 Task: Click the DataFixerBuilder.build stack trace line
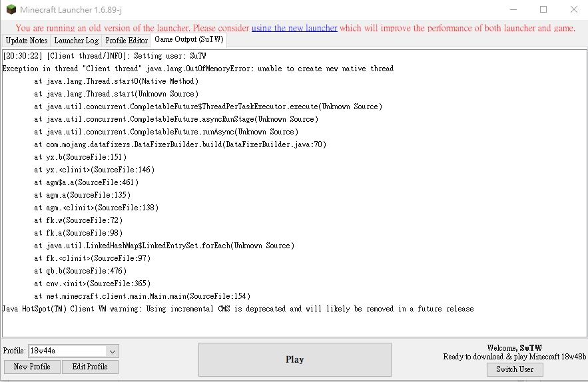click(x=180, y=144)
